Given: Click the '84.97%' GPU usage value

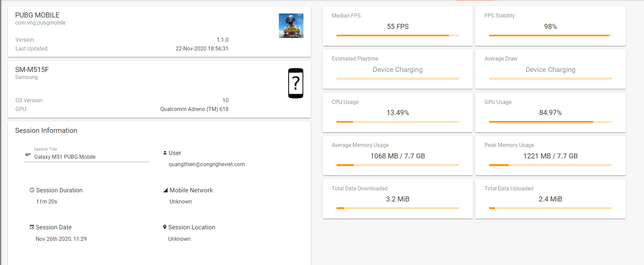Looking at the screenshot, I should (550, 113).
